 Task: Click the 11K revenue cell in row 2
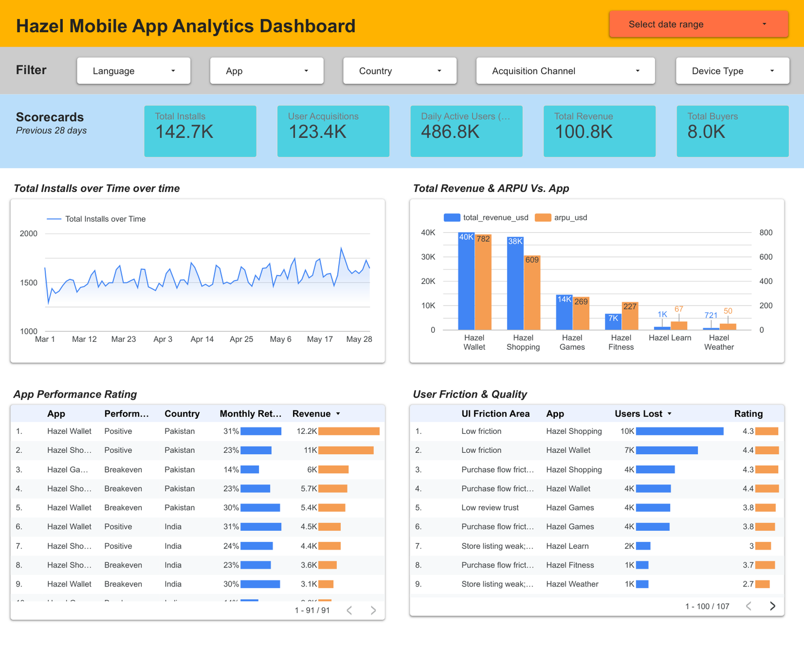pyautogui.click(x=338, y=450)
